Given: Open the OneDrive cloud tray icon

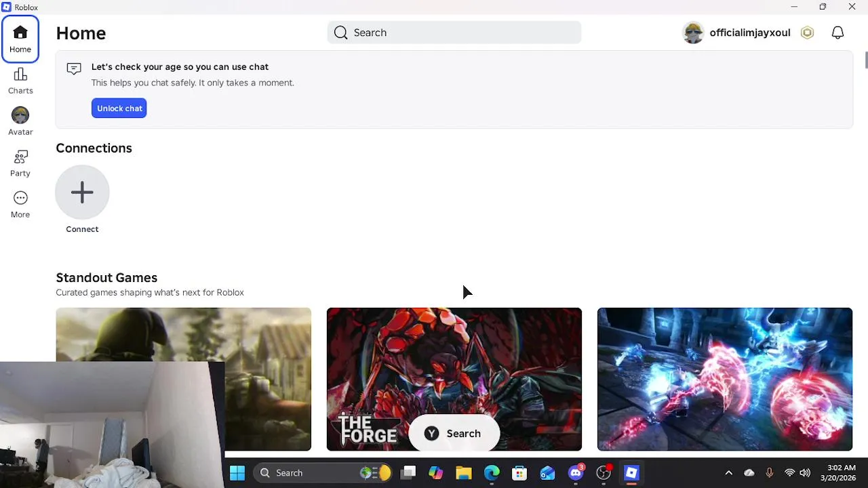Looking at the screenshot, I should 749,473.
